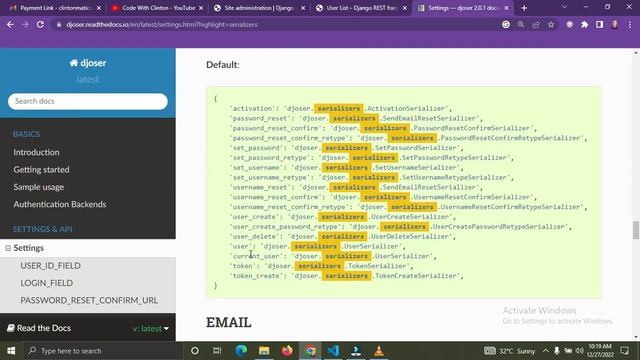Open Sample usage page
The image size is (640, 360).
[x=39, y=187]
